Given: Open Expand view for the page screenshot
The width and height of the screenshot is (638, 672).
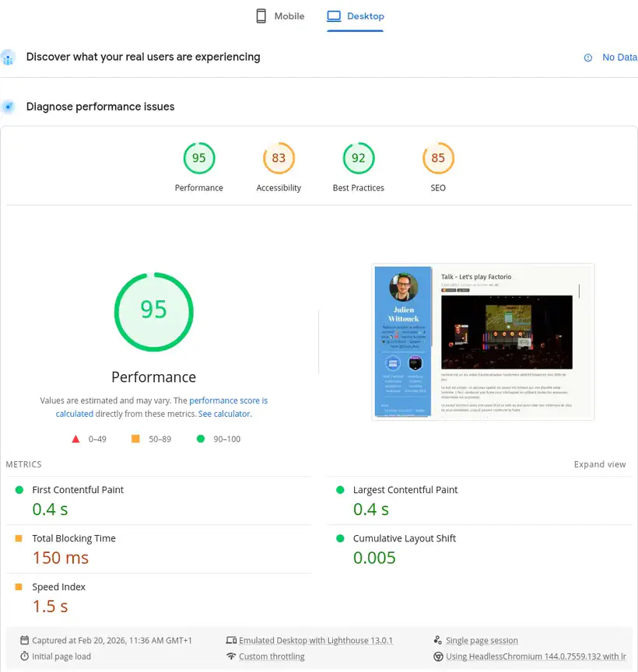Looking at the screenshot, I should [x=600, y=464].
